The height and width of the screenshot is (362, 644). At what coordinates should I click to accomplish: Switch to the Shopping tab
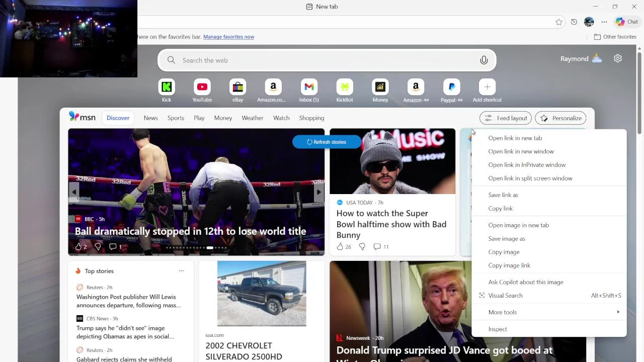(x=311, y=118)
